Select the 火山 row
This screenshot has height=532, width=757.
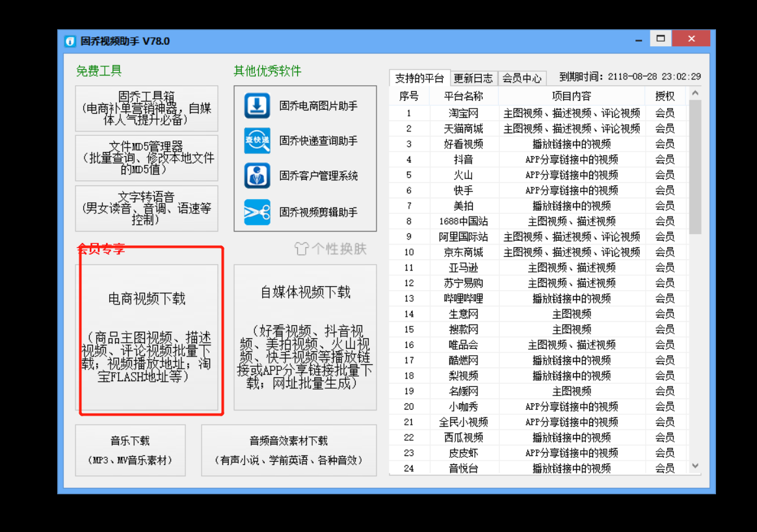pyautogui.click(x=538, y=175)
